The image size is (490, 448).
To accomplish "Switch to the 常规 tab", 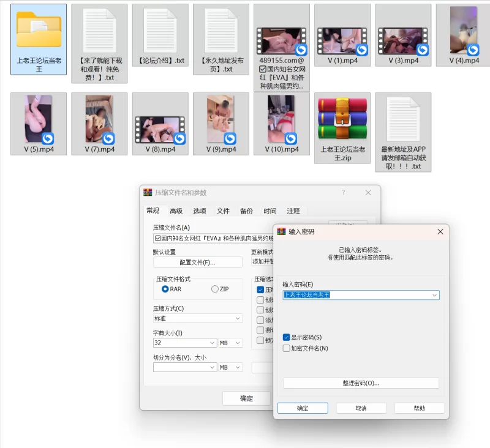I will coord(153,211).
